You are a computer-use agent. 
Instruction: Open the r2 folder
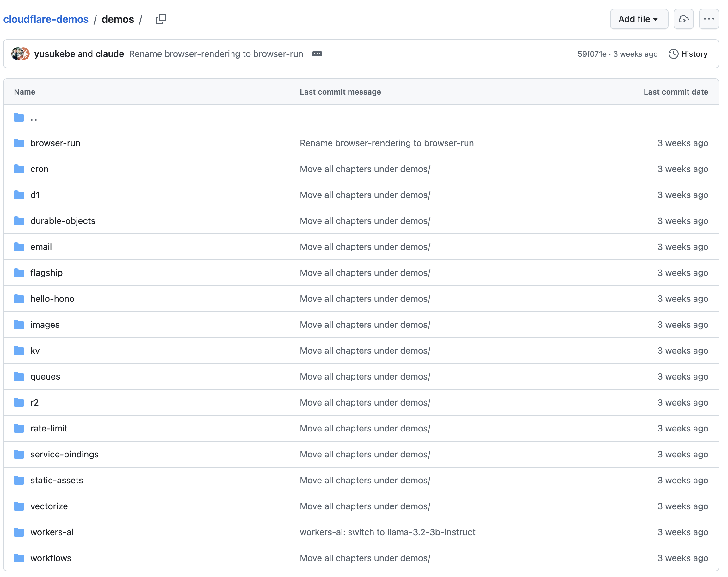[34, 403]
